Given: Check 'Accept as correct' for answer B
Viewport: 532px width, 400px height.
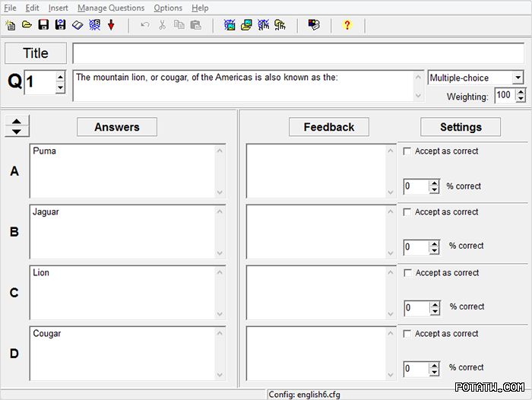Looking at the screenshot, I should [x=407, y=212].
